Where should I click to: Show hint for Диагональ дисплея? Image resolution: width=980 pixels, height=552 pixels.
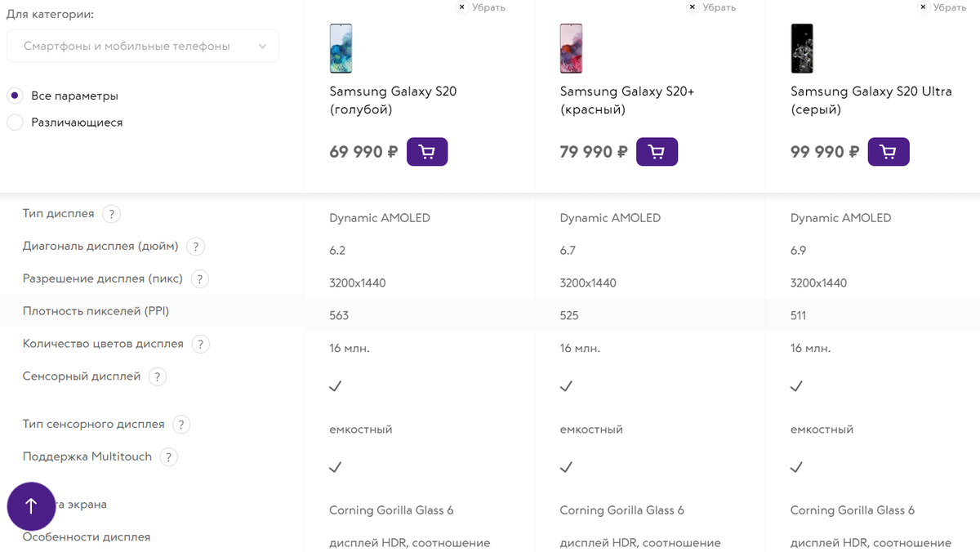coord(195,247)
